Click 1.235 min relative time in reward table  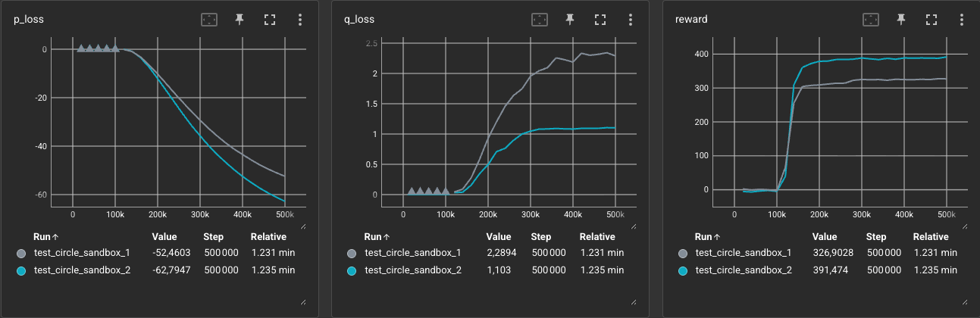935,270
